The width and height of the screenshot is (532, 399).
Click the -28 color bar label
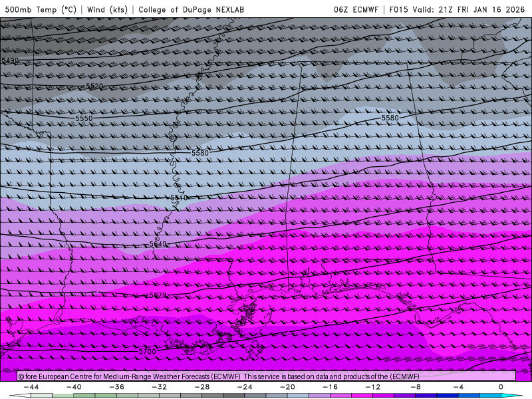pyautogui.click(x=202, y=387)
